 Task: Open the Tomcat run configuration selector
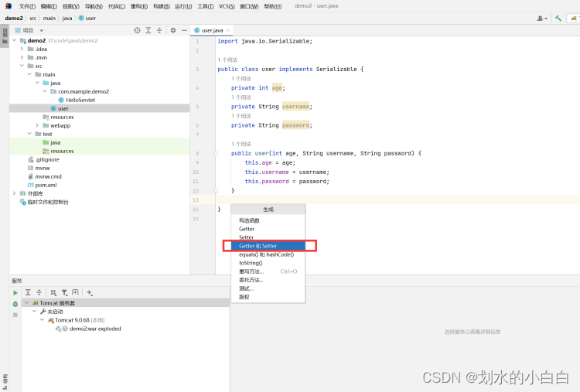point(575,18)
